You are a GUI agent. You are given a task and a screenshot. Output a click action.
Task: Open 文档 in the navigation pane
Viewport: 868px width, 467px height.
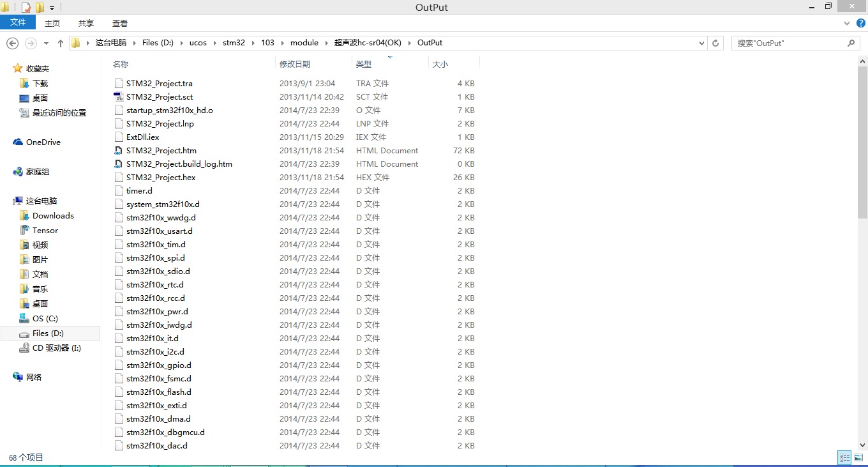click(40, 274)
